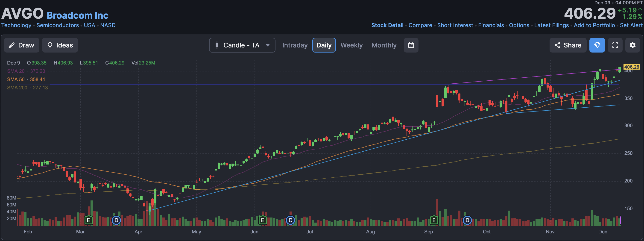Click the September dividend D marker

[x=467, y=220]
